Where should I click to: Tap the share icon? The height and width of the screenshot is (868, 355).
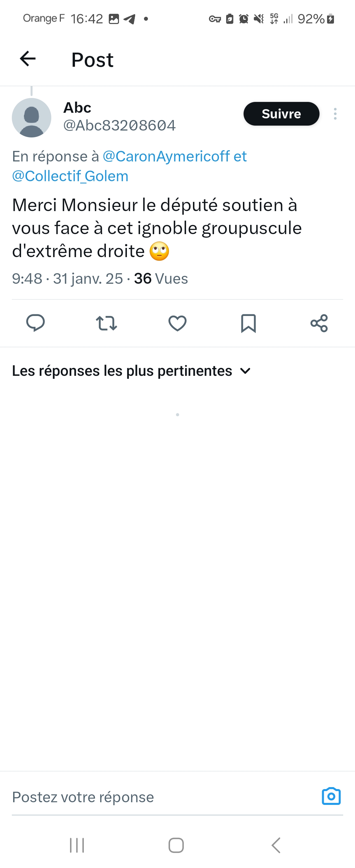coord(319,323)
